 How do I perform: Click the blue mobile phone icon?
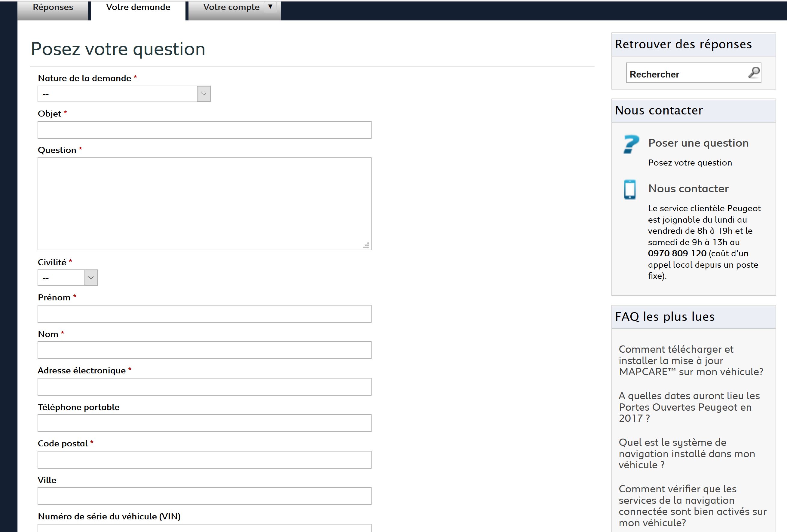coord(629,189)
